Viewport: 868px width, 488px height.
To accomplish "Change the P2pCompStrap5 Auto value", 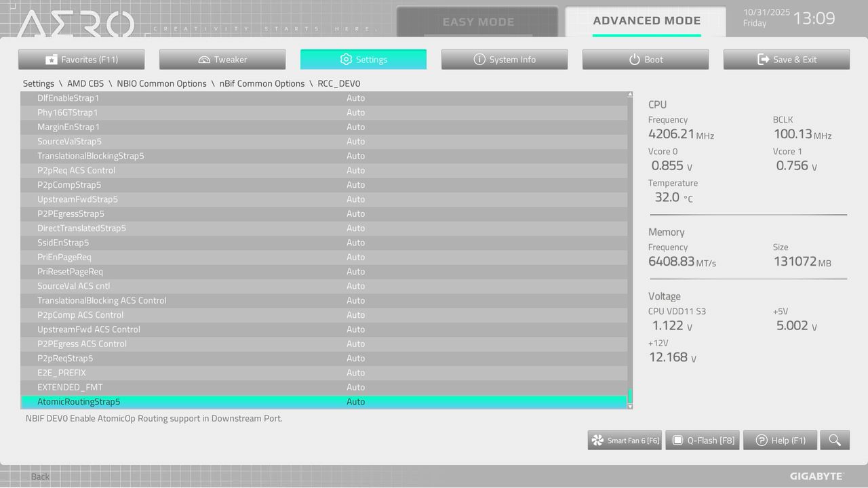I will click(356, 184).
